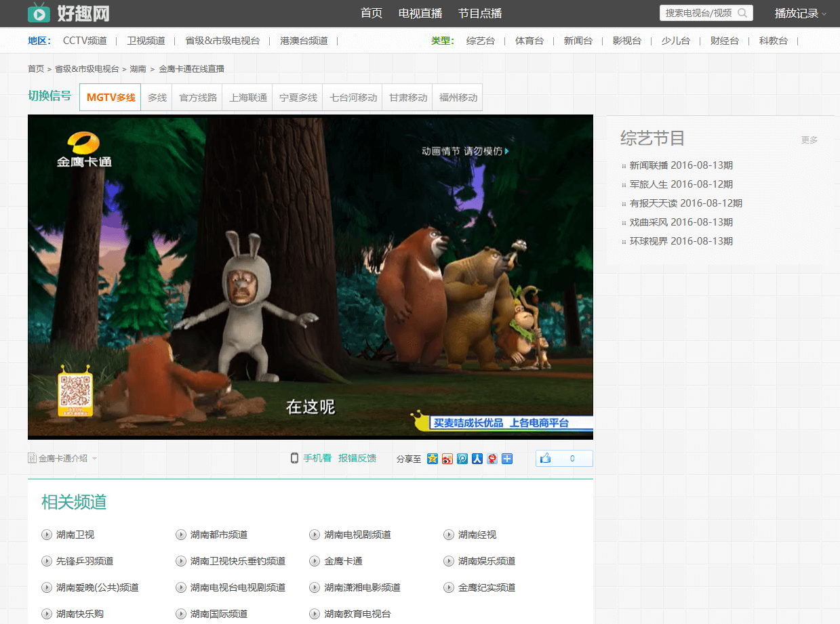The image size is (840, 624).
Task: Switch to 甘肃移动 signal tab
Action: pos(408,97)
